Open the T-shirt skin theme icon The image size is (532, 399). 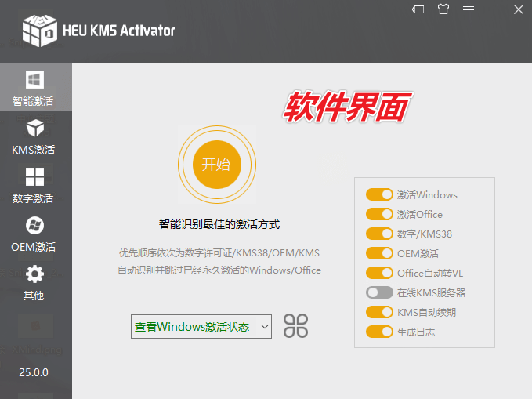pos(443,9)
